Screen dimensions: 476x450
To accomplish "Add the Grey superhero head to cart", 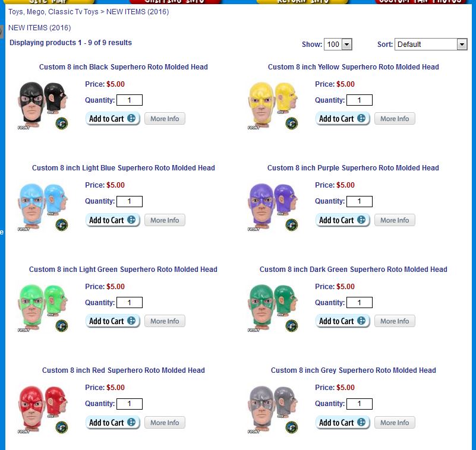I will (x=343, y=423).
